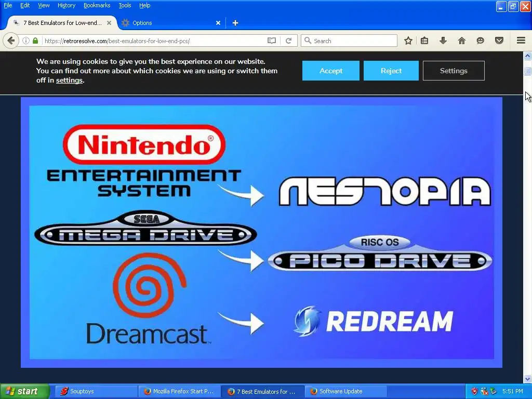Click the vertical scrollbar thumb

coord(528,71)
